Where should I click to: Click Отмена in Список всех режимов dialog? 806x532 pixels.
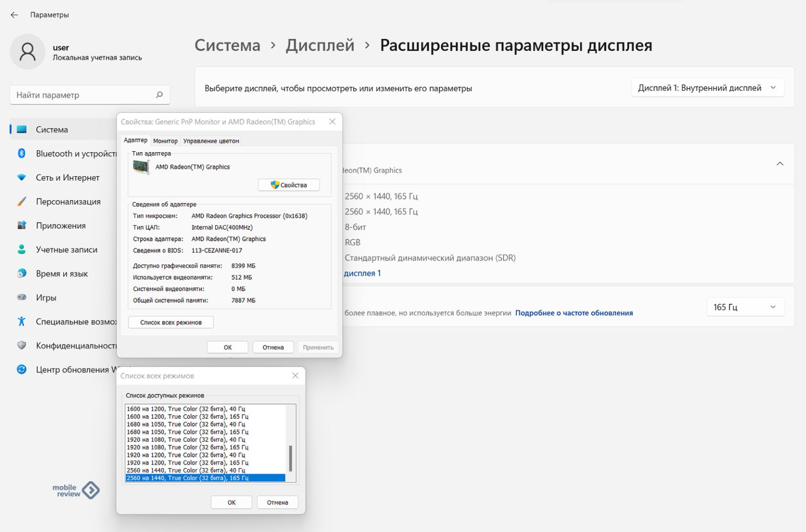tap(277, 502)
